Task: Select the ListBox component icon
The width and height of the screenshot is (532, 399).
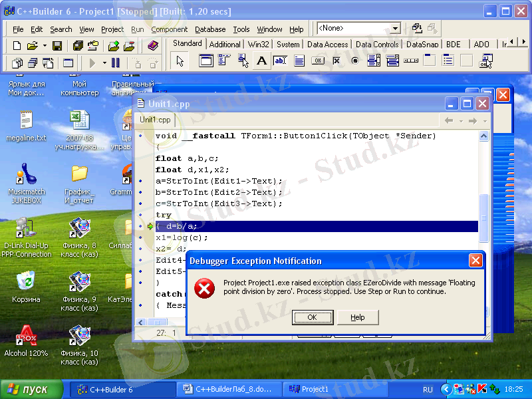Action: (x=374, y=61)
